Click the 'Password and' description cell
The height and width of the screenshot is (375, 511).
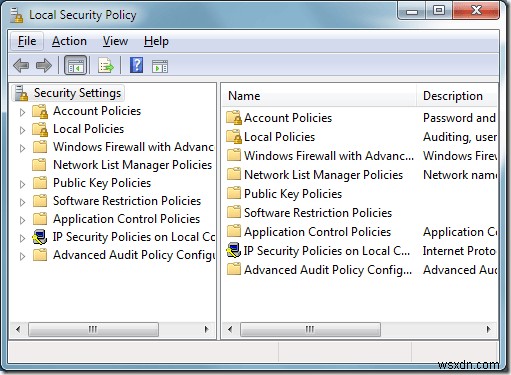click(x=459, y=118)
